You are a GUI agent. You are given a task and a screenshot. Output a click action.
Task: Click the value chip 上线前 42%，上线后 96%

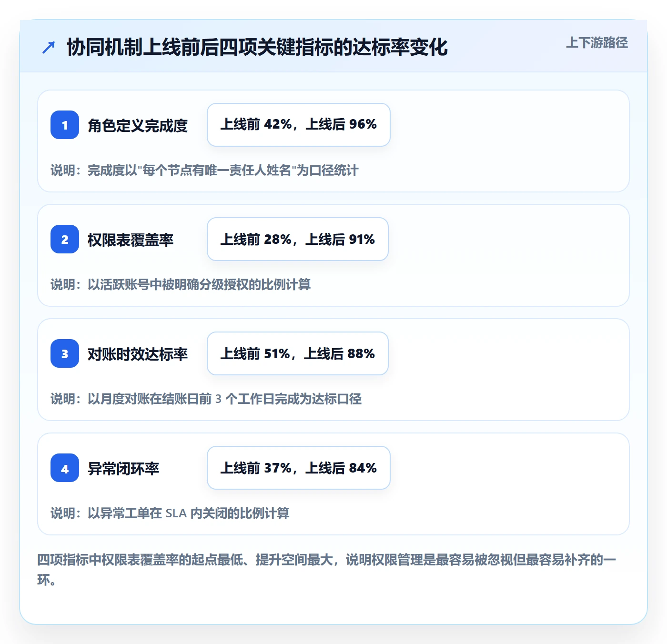point(299,125)
